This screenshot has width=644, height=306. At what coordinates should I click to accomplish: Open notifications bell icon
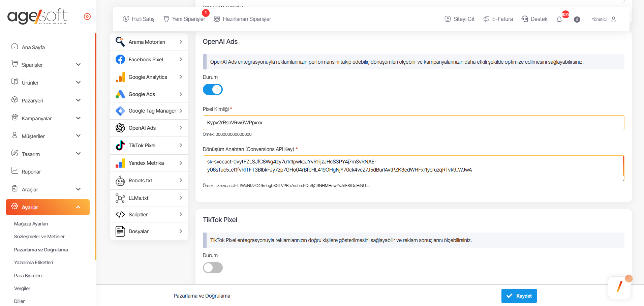click(x=559, y=19)
